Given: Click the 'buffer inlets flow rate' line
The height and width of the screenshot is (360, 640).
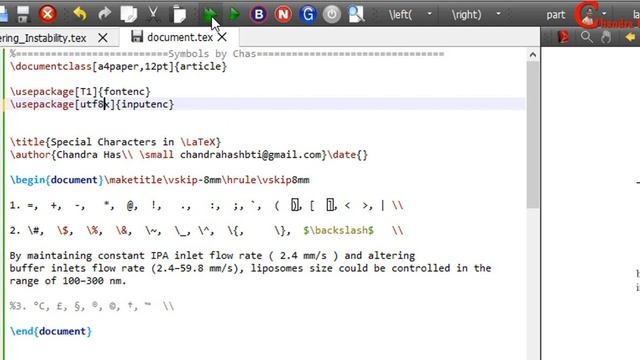Looking at the screenshot, I should pyautogui.click(x=251, y=268).
